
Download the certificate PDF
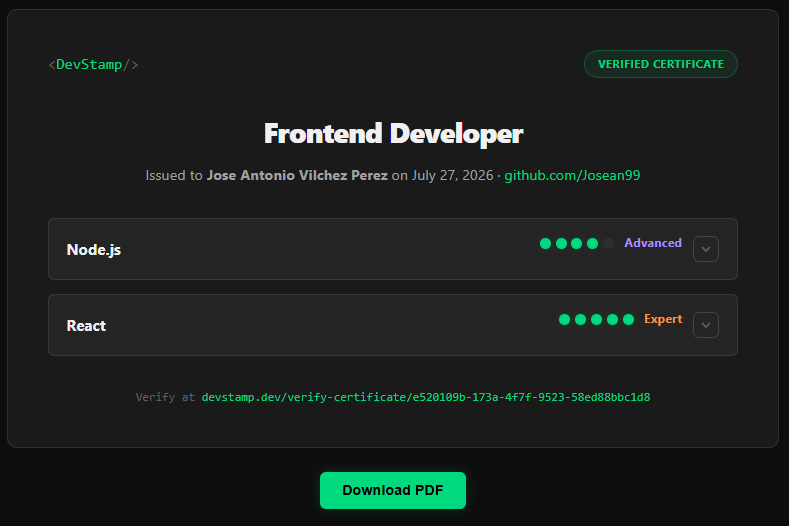coord(393,490)
